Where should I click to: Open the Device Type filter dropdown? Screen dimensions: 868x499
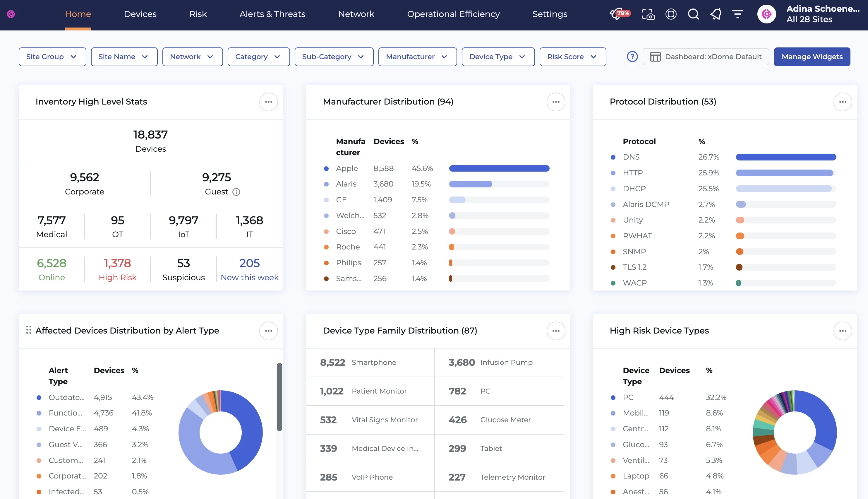(498, 57)
